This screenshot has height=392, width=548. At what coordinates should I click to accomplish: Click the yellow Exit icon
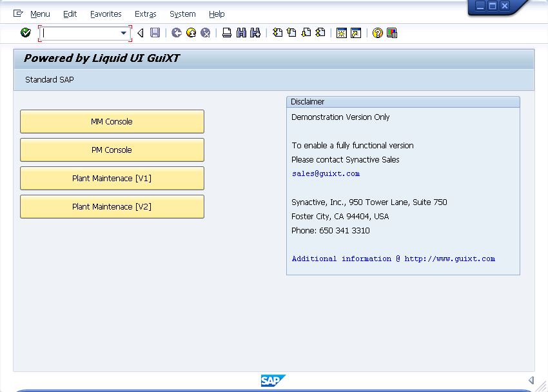(191, 33)
